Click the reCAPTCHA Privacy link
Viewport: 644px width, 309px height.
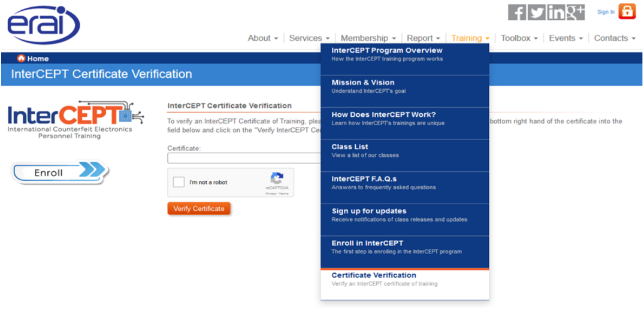(x=270, y=193)
